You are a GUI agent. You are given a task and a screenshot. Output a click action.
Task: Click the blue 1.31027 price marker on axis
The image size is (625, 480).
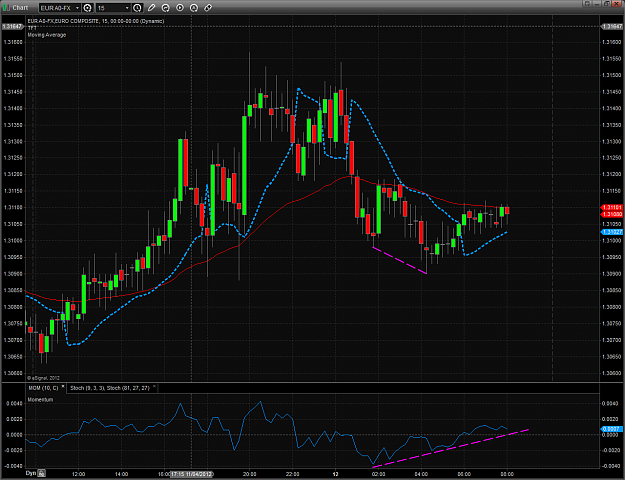click(x=611, y=232)
